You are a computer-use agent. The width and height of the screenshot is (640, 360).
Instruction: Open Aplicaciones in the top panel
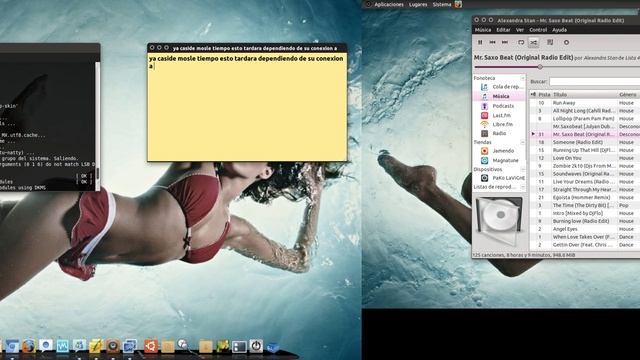tap(389, 4)
